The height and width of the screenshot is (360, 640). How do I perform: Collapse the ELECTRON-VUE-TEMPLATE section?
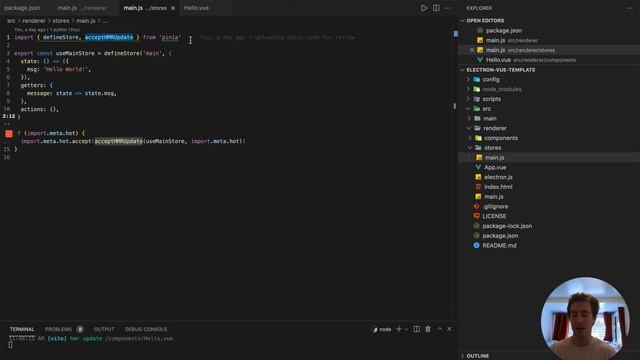pos(500,70)
